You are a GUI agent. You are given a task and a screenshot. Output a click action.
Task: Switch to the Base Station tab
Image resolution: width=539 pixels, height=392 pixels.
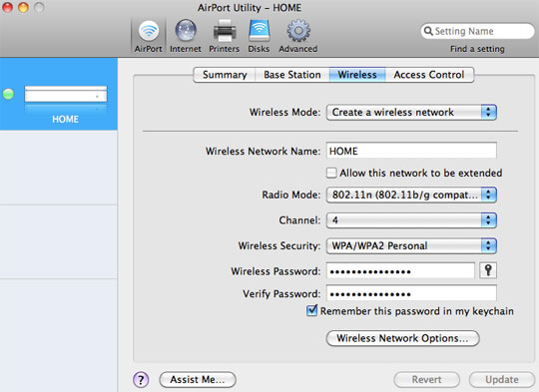[292, 75]
